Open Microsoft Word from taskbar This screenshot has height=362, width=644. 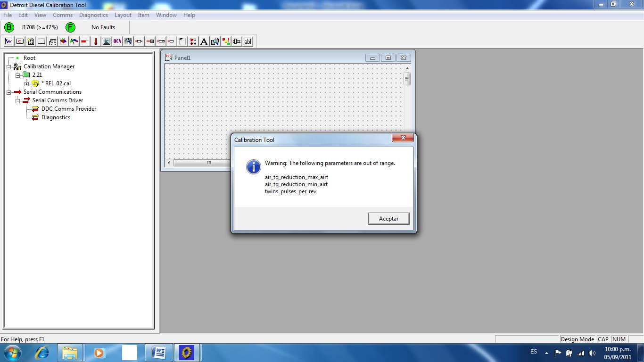pyautogui.click(x=159, y=353)
